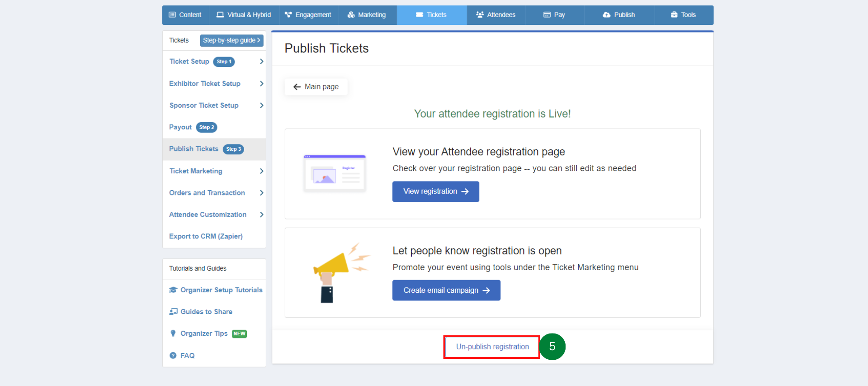This screenshot has height=386, width=868.
Task: Open Attendee Customization
Action: [x=208, y=214]
